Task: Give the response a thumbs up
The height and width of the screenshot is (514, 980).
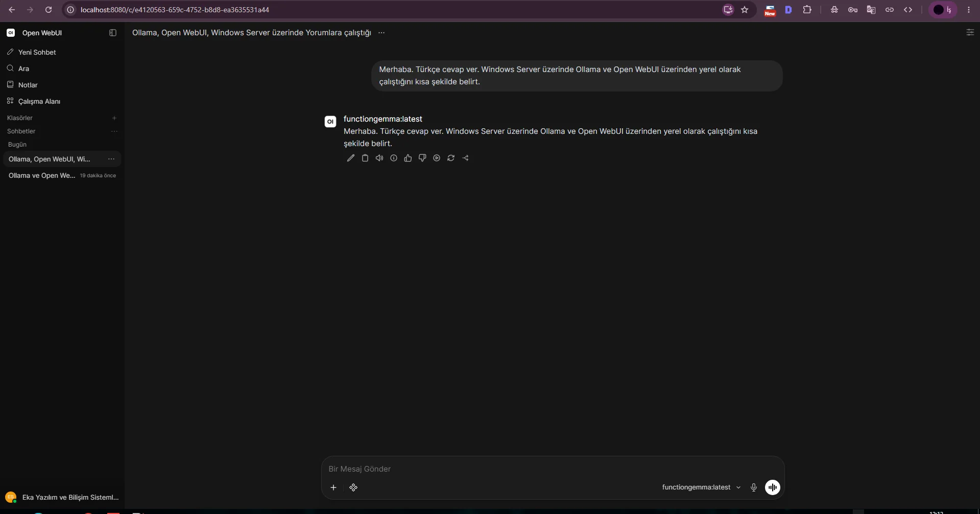Action: (x=408, y=158)
